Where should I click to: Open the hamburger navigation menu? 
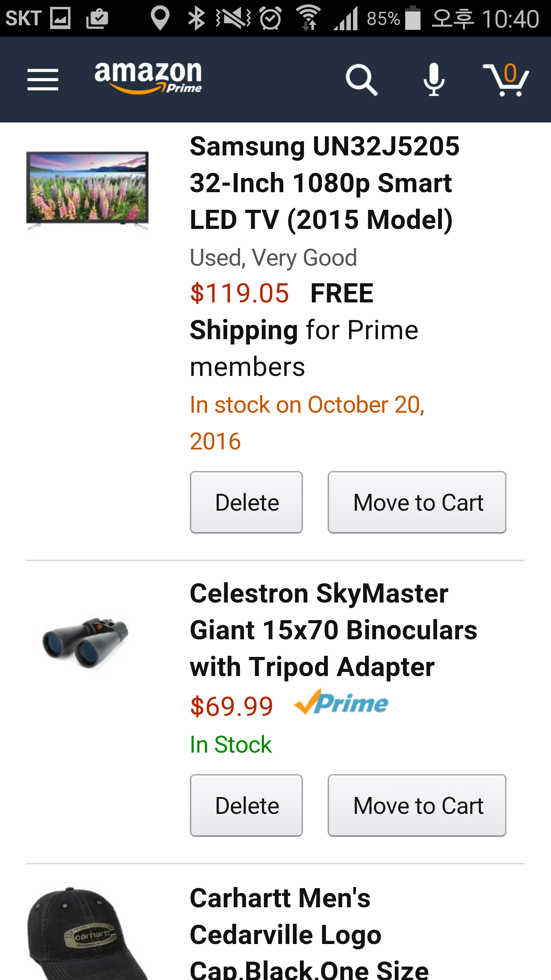(x=43, y=80)
